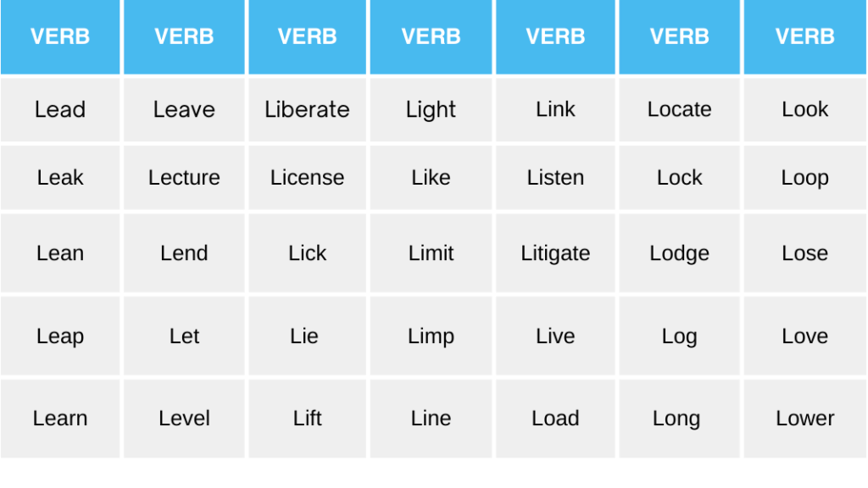
Task: Click the Loop cell
Action: 804,178
